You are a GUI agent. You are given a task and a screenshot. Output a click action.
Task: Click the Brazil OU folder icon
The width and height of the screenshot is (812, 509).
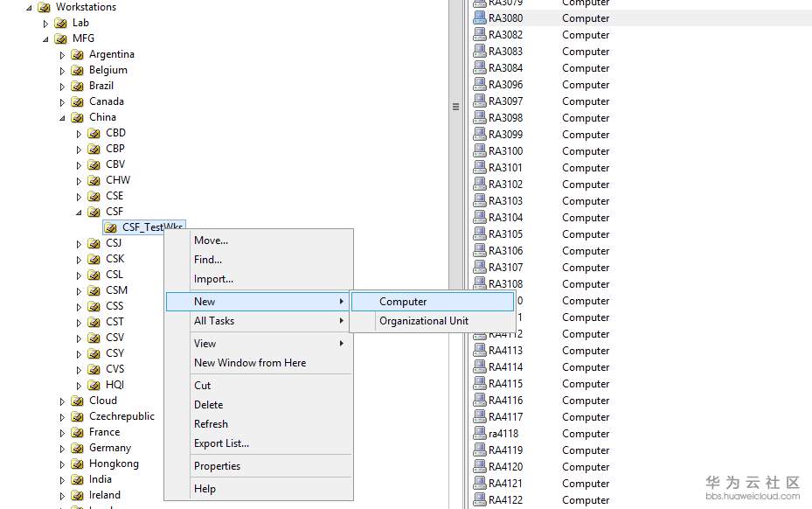click(77, 86)
